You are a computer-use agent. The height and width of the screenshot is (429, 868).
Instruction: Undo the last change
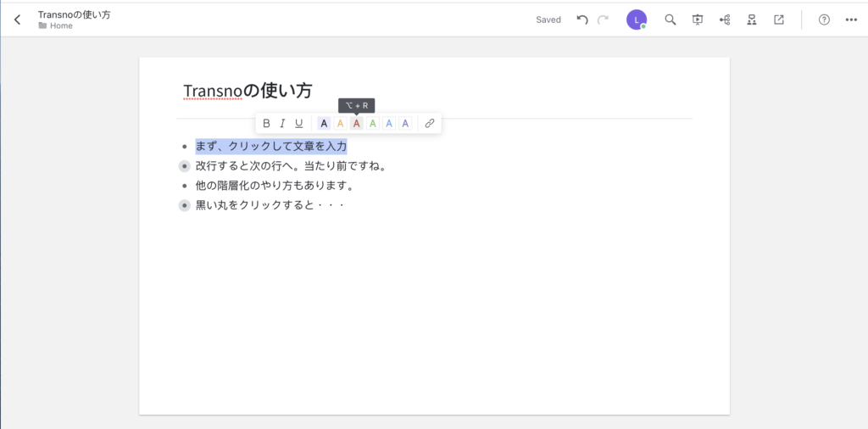581,20
